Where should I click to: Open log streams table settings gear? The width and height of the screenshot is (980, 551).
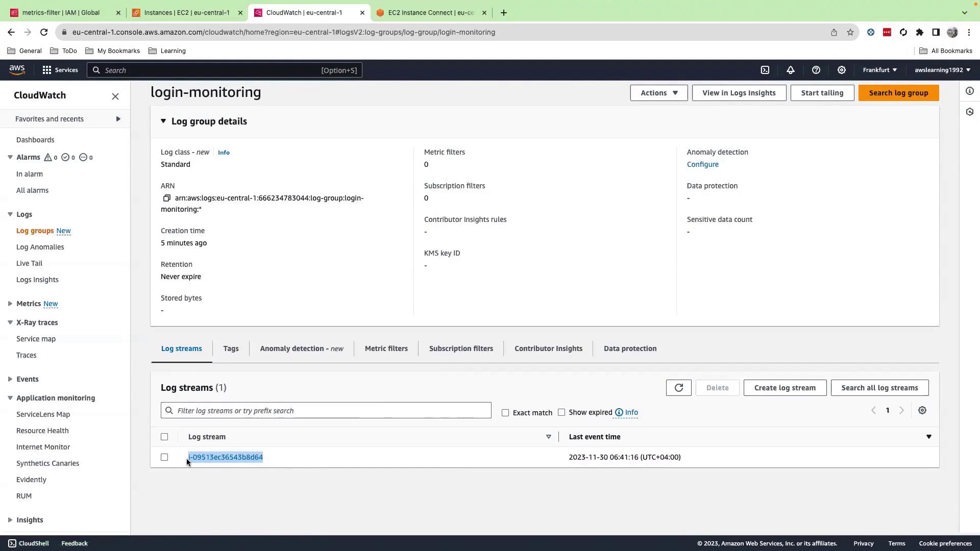click(922, 410)
